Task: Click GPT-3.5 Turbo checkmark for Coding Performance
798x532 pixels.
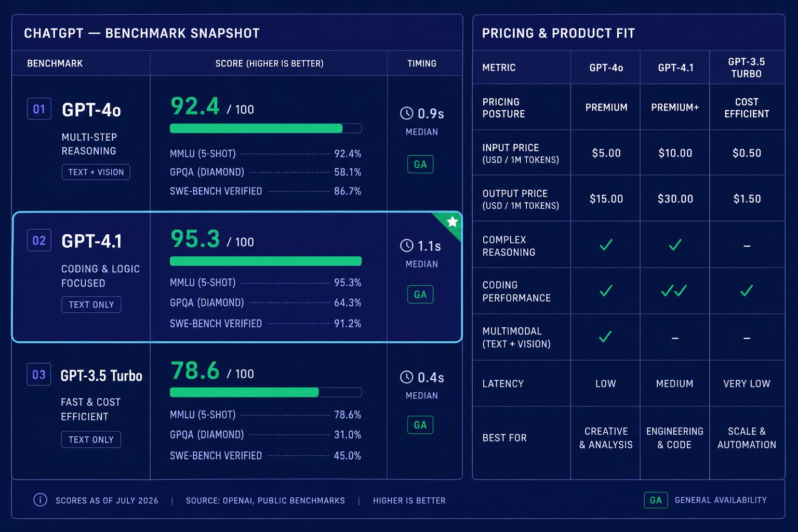Action: point(747,291)
